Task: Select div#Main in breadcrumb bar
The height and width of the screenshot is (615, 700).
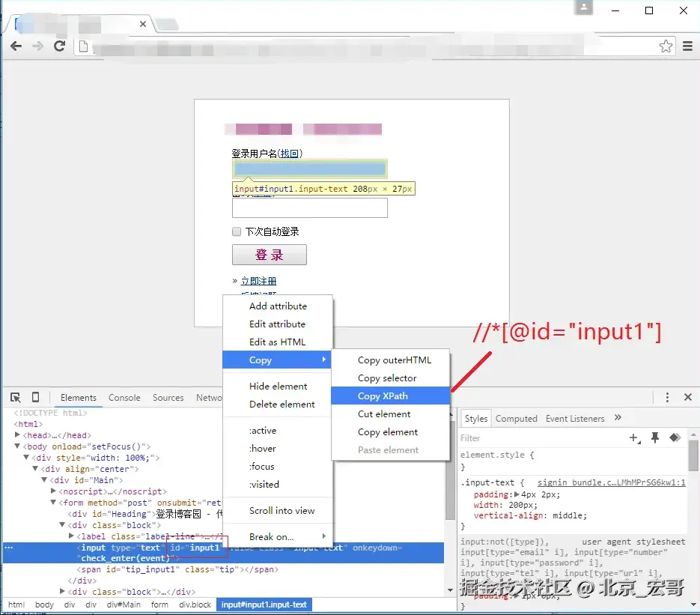Action: 124,605
